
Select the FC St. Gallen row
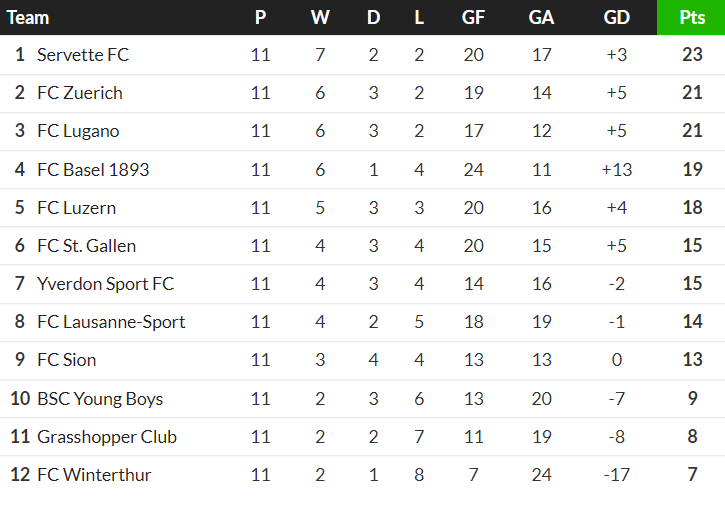[86, 246]
